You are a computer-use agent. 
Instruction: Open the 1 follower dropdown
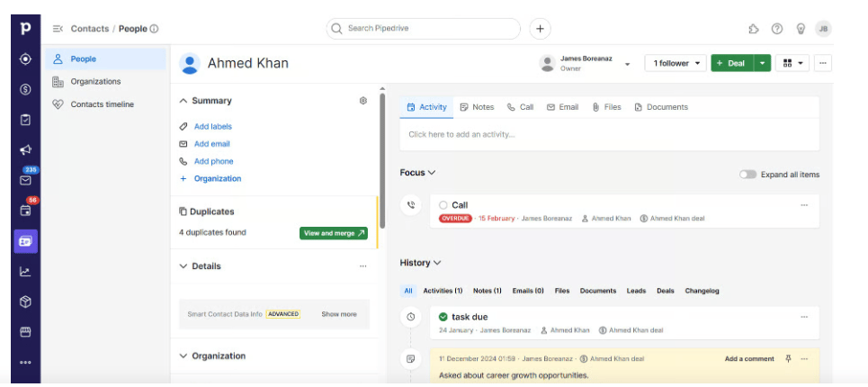click(676, 63)
